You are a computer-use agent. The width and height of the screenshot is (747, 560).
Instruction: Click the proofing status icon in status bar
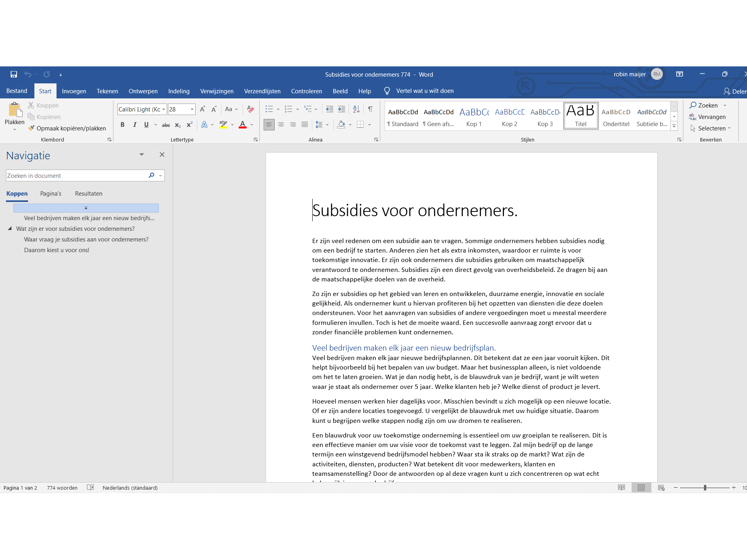click(x=91, y=488)
